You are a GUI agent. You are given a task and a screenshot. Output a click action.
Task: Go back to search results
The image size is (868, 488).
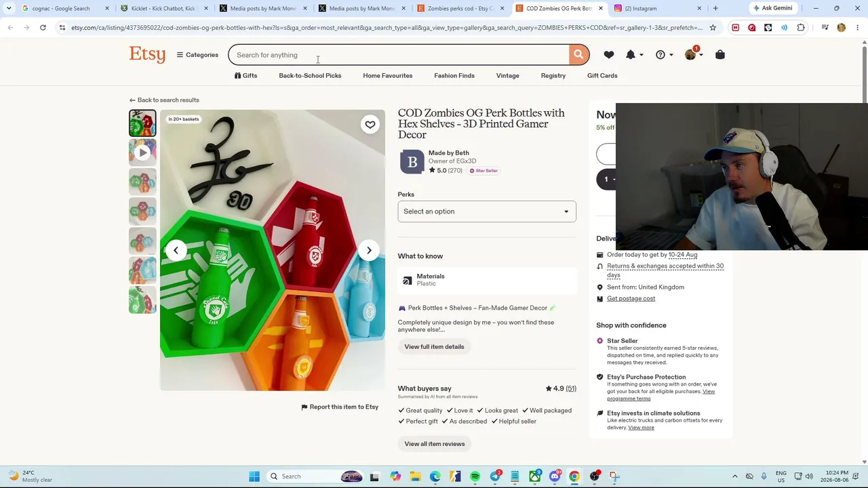click(x=164, y=100)
